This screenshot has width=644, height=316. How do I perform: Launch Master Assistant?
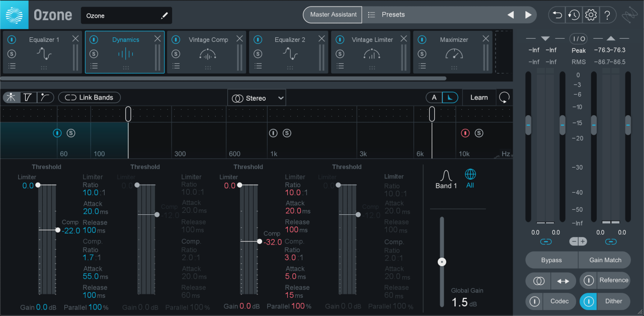[333, 15]
